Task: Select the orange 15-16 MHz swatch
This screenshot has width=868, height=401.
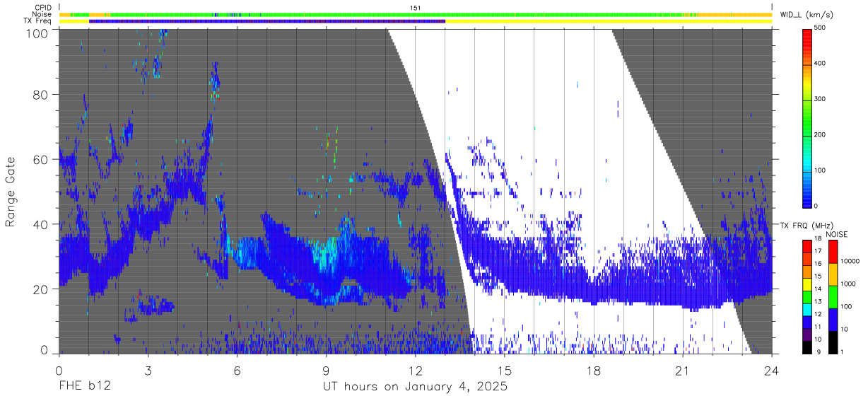Action: tap(807, 272)
